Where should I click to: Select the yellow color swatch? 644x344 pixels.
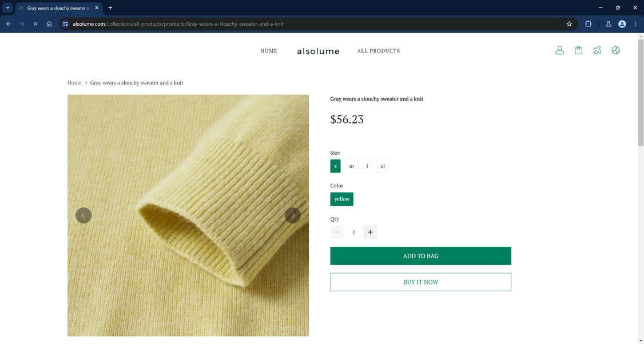click(x=342, y=199)
